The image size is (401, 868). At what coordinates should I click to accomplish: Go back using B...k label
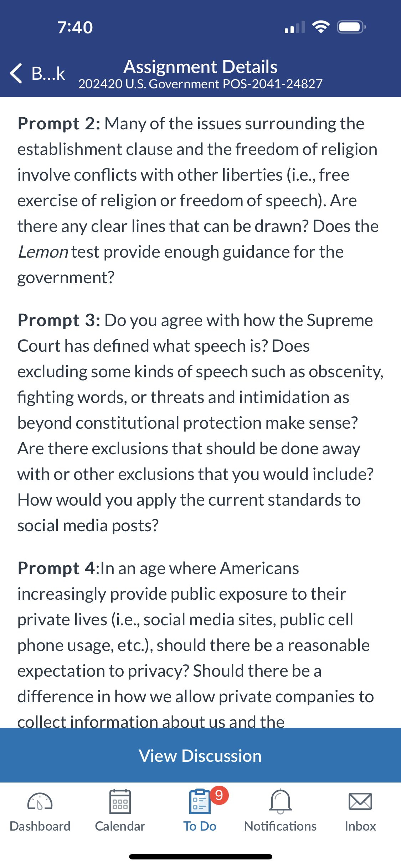coord(48,73)
